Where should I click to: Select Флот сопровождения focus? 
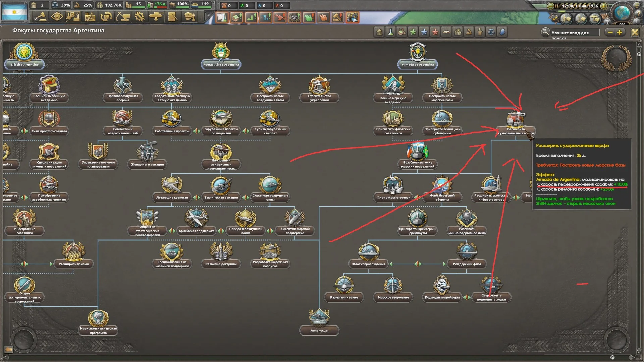click(x=369, y=256)
